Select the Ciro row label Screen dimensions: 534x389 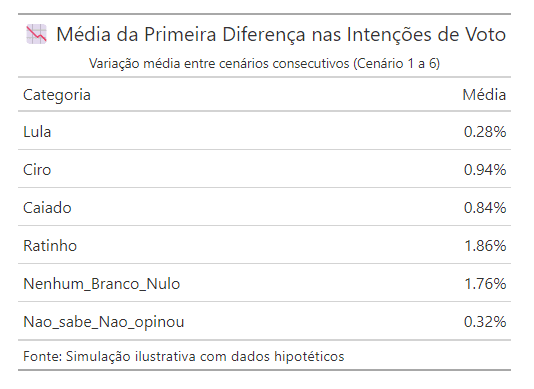click(x=37, y=170)
